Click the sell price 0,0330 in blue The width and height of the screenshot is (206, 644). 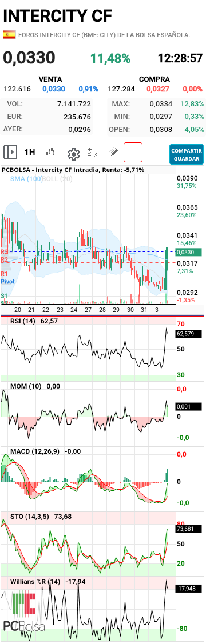click(53, 89)
